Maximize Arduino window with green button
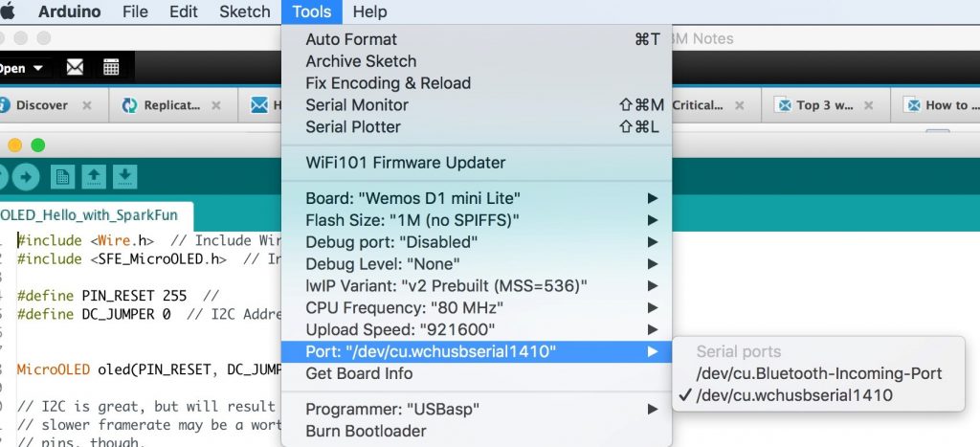 tap(38, 145)
